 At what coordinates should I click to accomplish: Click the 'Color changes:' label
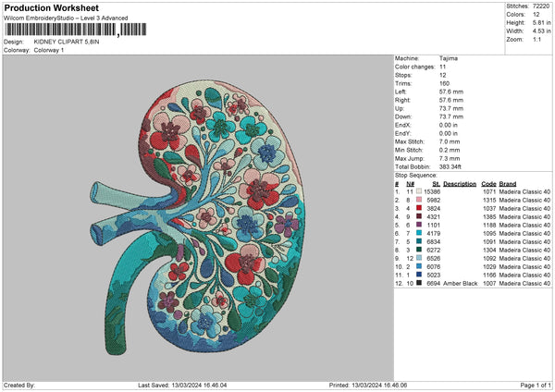click(414, 67)
